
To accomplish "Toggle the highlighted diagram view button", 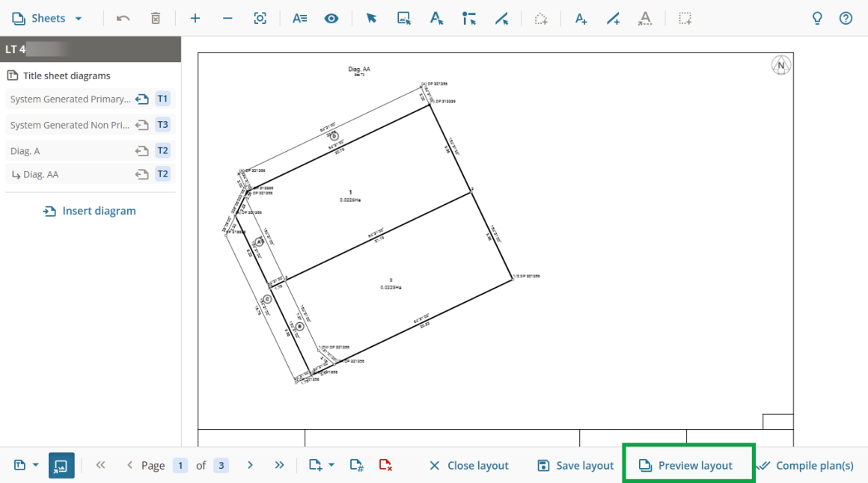I will click(x=61, y=465).
